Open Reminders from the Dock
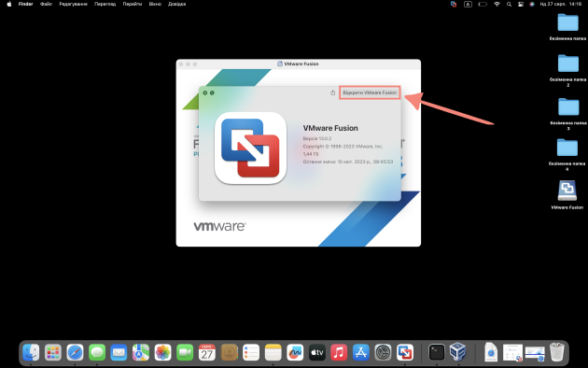The image size is (588, 368). tap(251, 353)
